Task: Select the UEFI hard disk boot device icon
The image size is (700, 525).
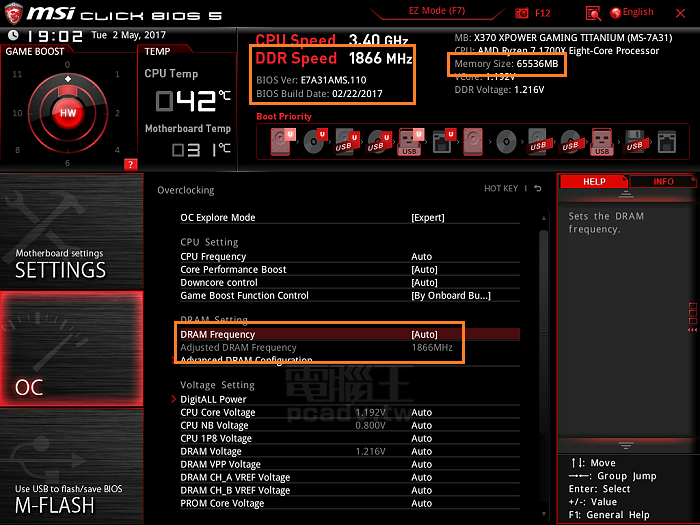Action: pyautogui.click(x=282, y=142)
